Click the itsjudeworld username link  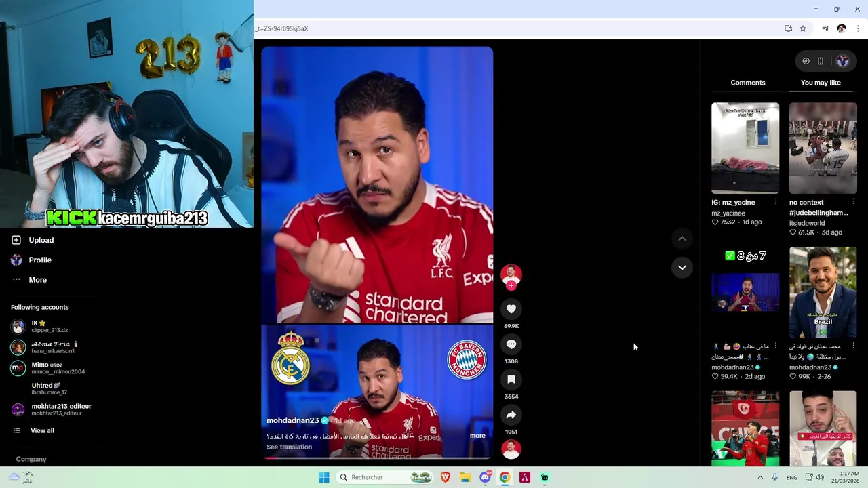tap(807, 223)
